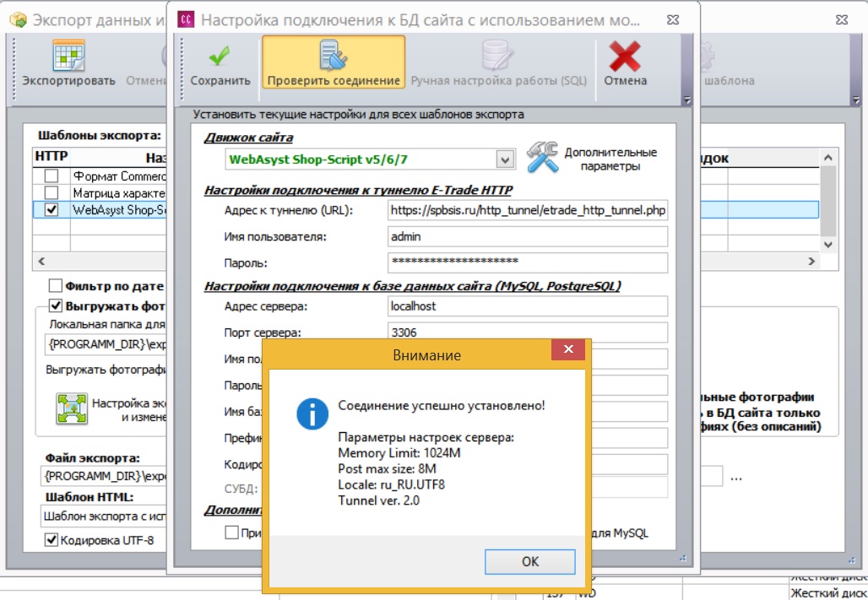Click the Шаблон HTML field
Screen dimensions: 868x600
[103, 516]
